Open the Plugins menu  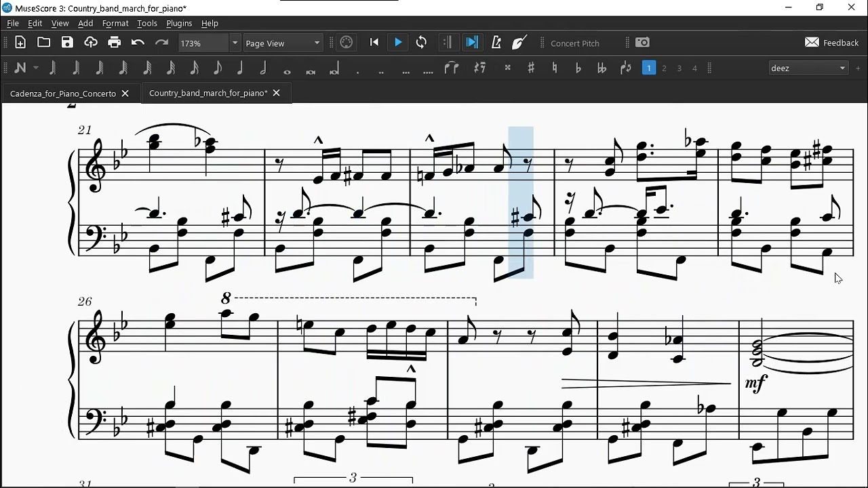[179, 23]
